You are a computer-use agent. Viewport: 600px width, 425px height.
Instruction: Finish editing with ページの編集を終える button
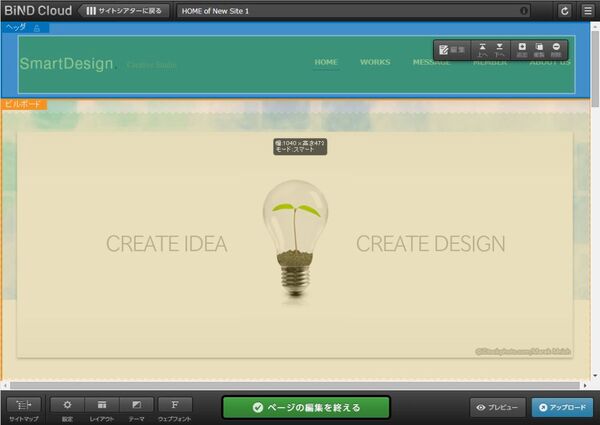[305, 407]
